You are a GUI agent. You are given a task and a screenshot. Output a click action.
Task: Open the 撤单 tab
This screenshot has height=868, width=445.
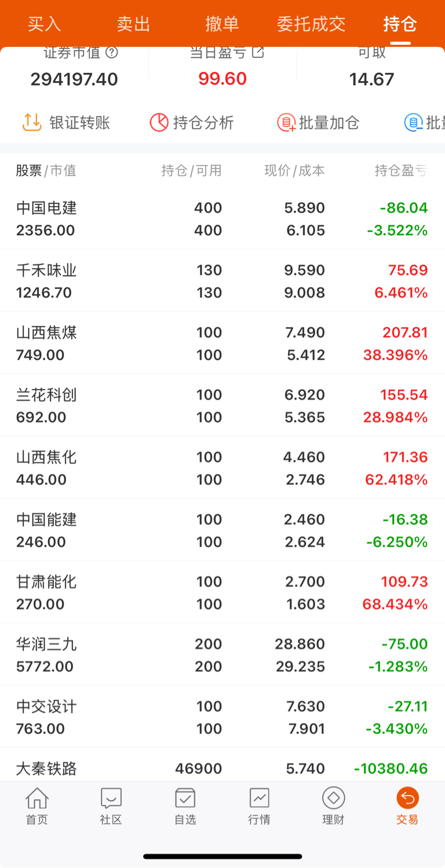[222, 24]
